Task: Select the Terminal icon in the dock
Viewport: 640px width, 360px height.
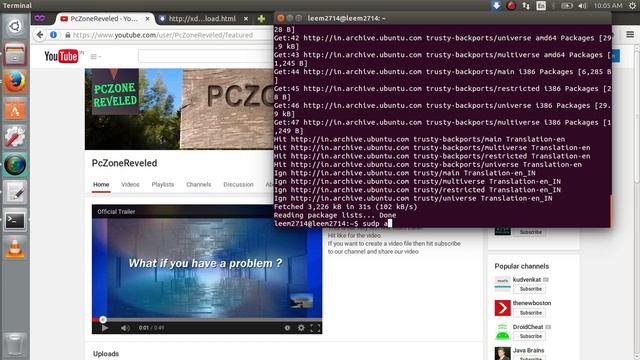Action: coord(15,220)
